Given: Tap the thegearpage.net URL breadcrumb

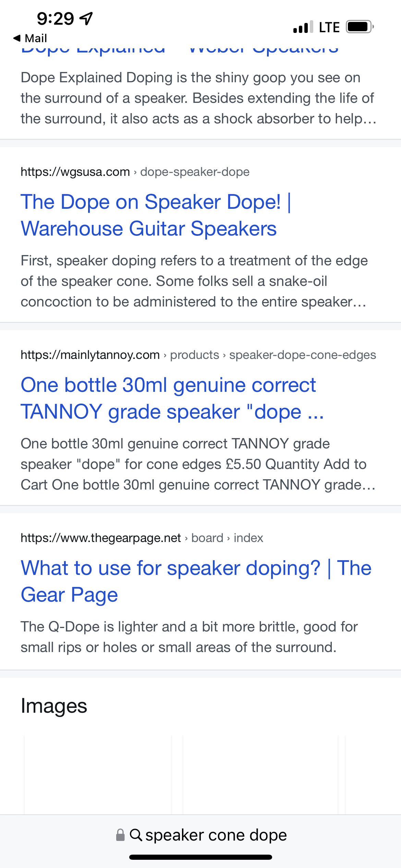Looking at the screenshot, I should pyautogui.click(x=142, y=538).
